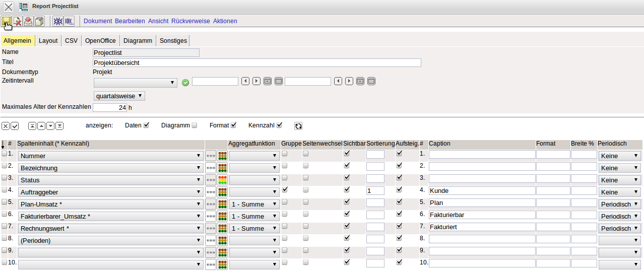
Task: Toggle the Daten display checkbox
Action: [x=147, y=125]
